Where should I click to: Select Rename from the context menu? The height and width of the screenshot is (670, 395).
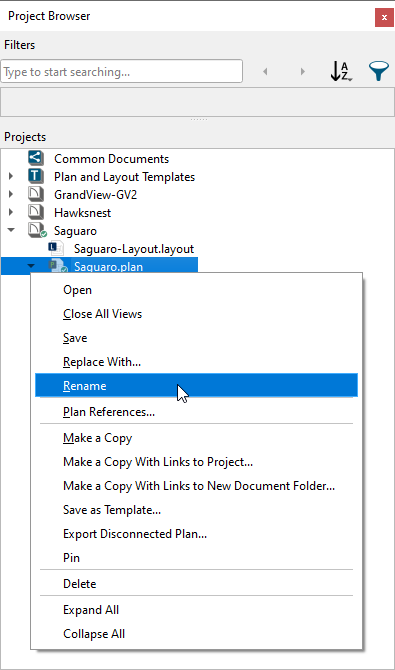196,385
